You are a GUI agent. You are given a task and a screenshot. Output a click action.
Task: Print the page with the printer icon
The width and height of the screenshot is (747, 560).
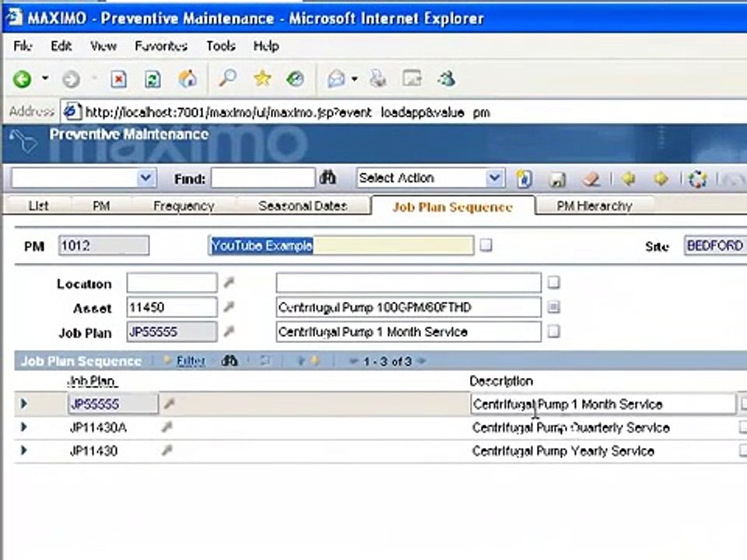[x=378, y=79]
